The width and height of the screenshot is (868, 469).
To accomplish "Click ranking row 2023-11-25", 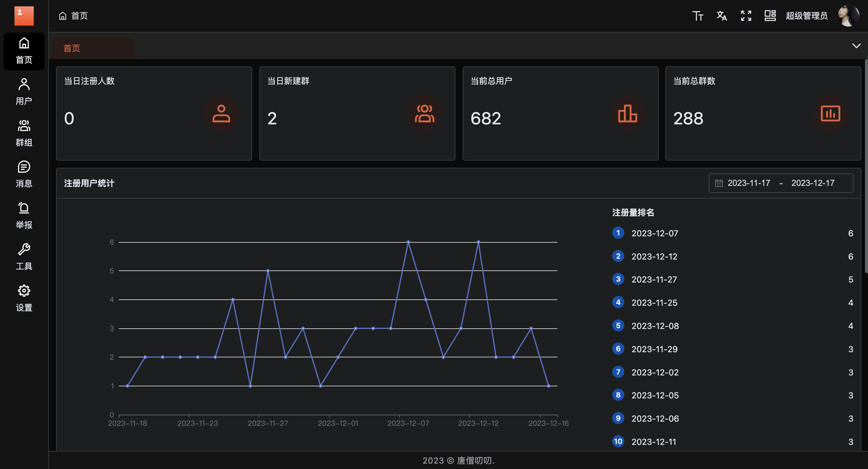I will click(x=733, y=302).
